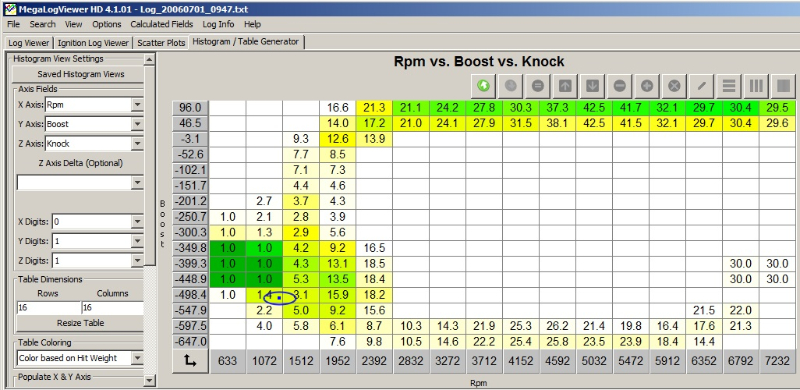The width and height of the screenshot is (800, 390).
Task: Click the Resize Table button
Action: pyautogui.click(x=81, y=323)
